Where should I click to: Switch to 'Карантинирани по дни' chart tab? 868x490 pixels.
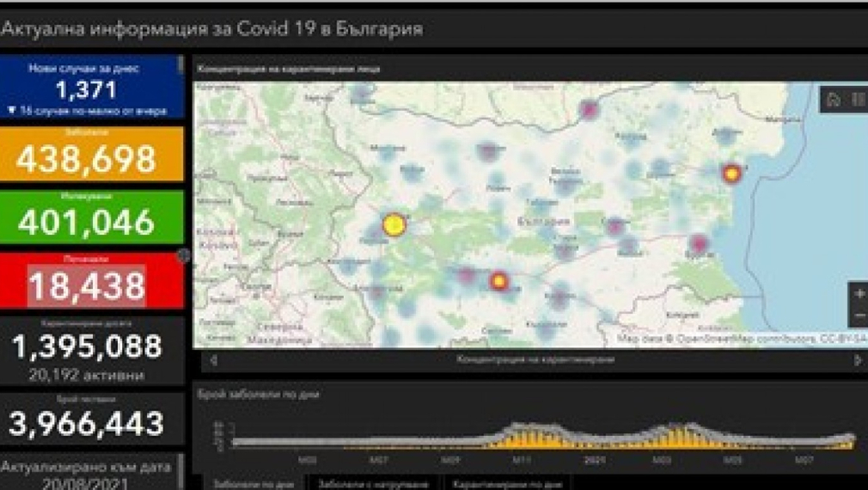pyautogui.click(x=506, y=483)
